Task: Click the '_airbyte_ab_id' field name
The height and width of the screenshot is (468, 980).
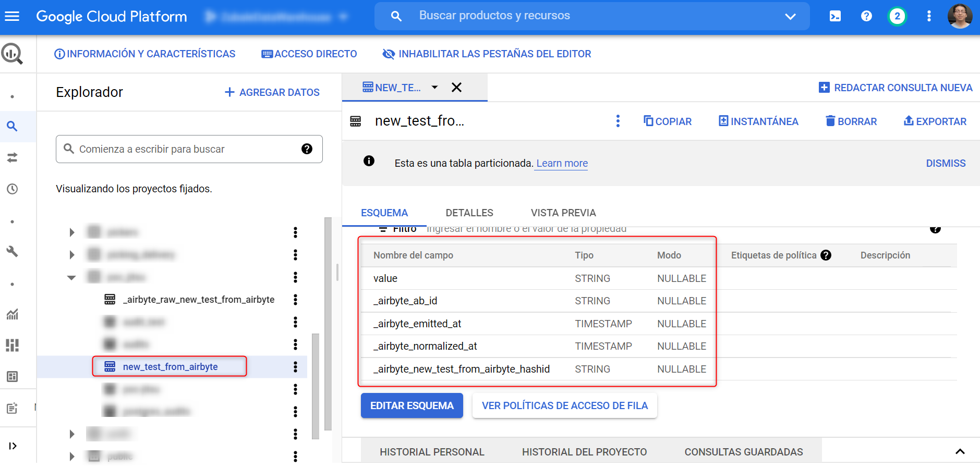Action: point(405,301)
